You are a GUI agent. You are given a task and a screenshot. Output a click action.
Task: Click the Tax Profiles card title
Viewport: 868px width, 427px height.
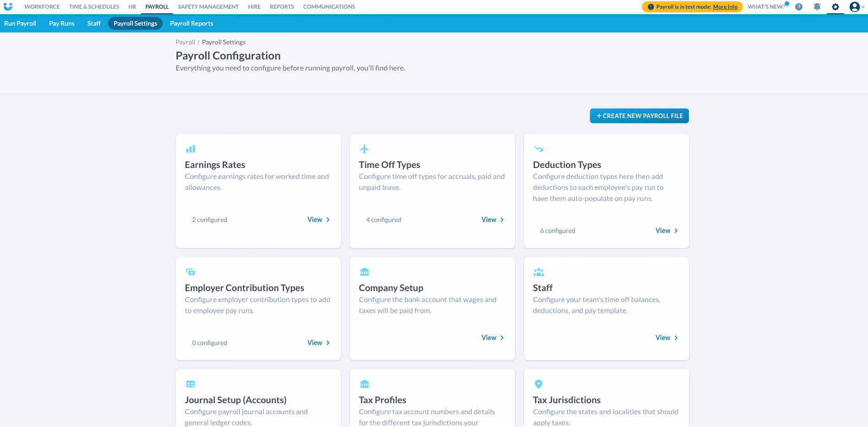(x=382, y=400)
